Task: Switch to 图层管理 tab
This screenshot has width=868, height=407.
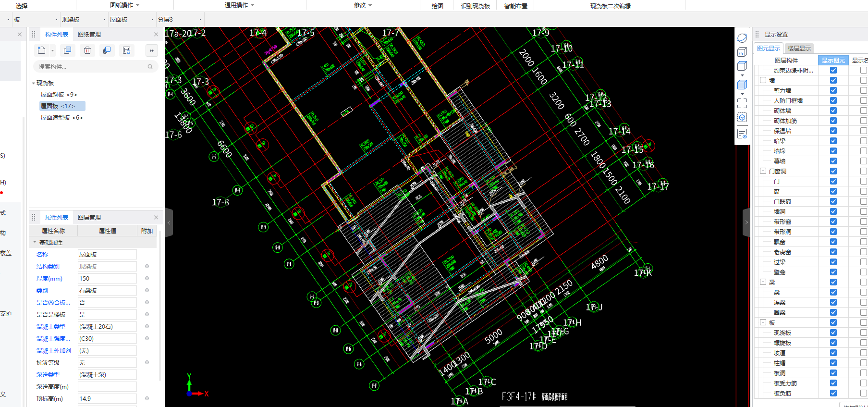Action: (89, 217)
